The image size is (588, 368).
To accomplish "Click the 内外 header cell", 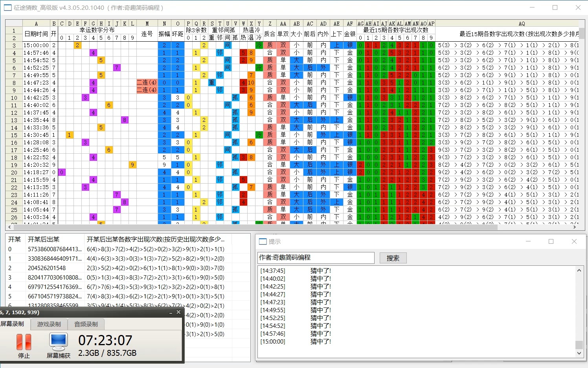I will click(x=323, y=34).
